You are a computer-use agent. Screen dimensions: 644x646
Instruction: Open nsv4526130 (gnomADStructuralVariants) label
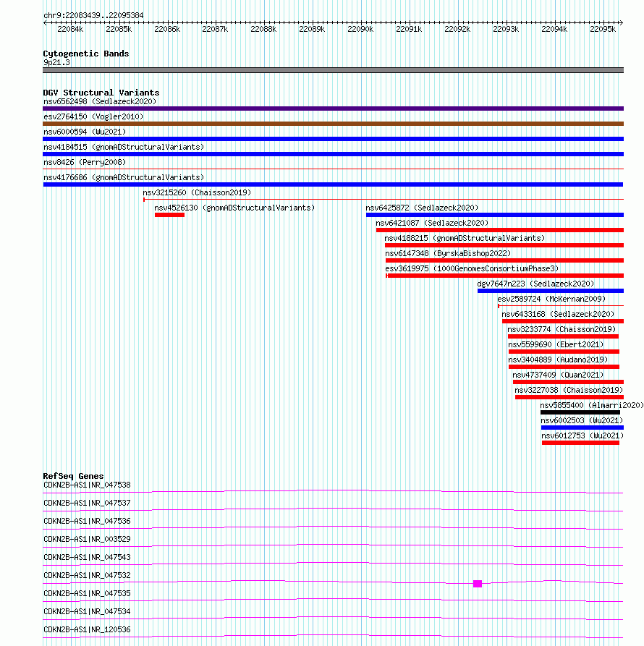234,208
